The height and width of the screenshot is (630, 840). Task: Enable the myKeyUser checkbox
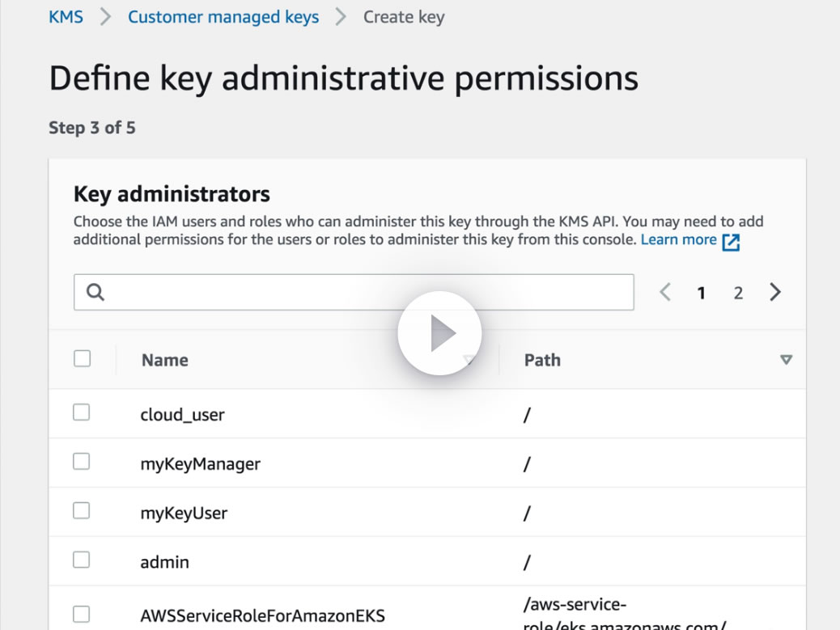[x=82, y=511]
